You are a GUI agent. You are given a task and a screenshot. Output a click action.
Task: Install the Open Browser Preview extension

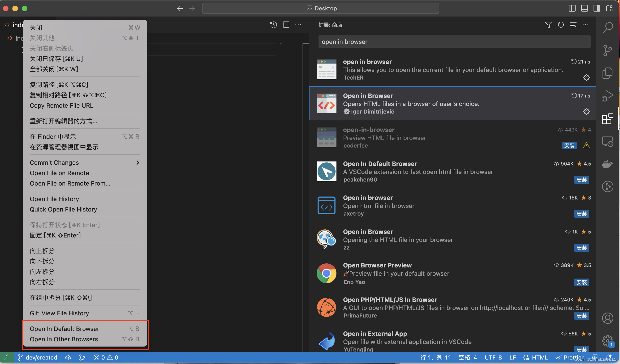pyautogui.click(x=581, y=282)
